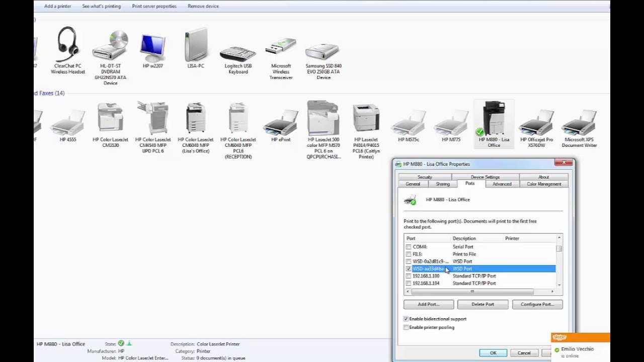Sort ports by the Description column header
The width and height of the screenshot is (644, 362).
point(477,238)
